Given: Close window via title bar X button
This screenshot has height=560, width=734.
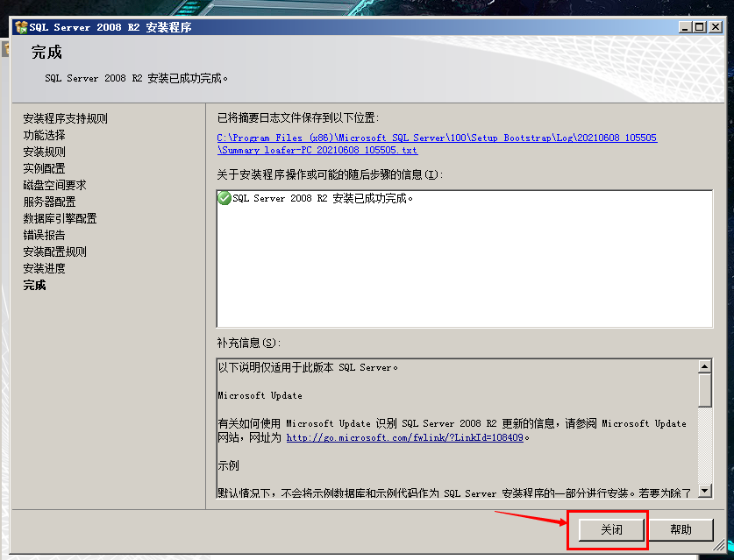Looking at the screenshot, I should (x=716, y=27).
